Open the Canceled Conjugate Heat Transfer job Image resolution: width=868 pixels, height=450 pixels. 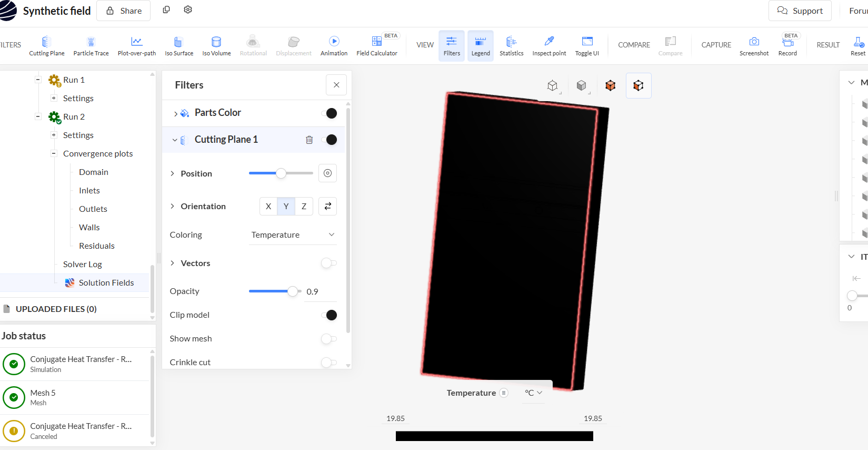[x=75, y=431]
